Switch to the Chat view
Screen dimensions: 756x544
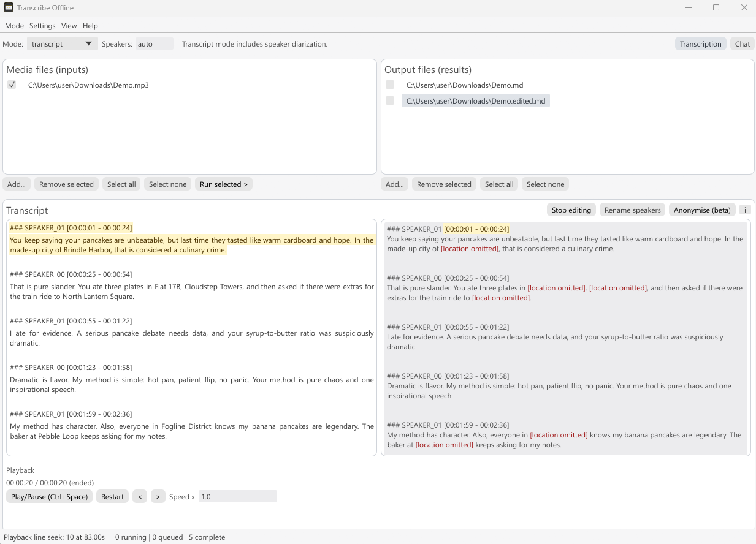tap(743, 44)
